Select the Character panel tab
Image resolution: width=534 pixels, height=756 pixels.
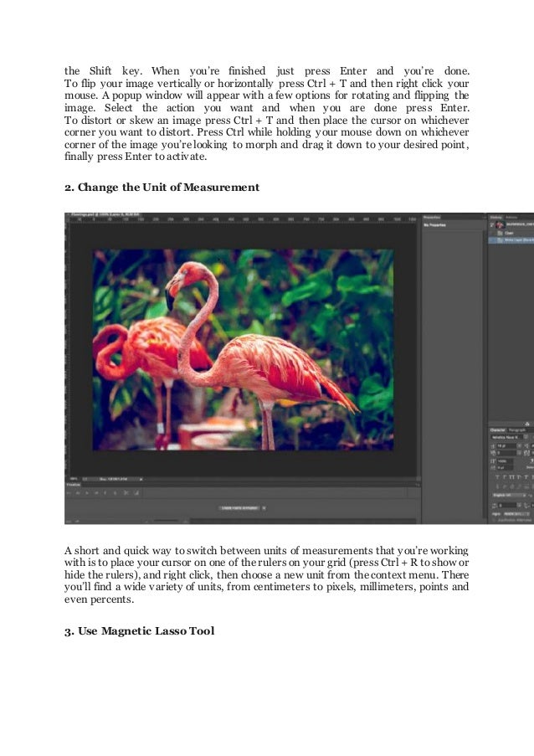pos(498,430)
